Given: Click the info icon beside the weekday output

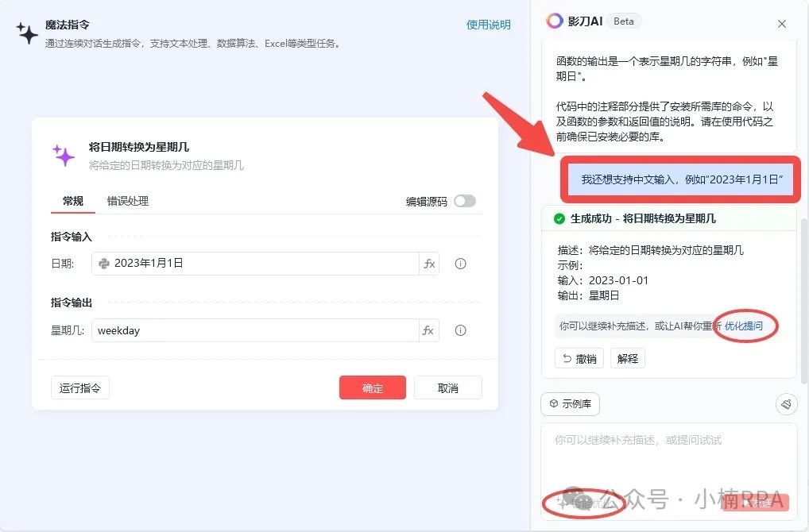Looking at the screenshot, I should (x=460, y=330).
